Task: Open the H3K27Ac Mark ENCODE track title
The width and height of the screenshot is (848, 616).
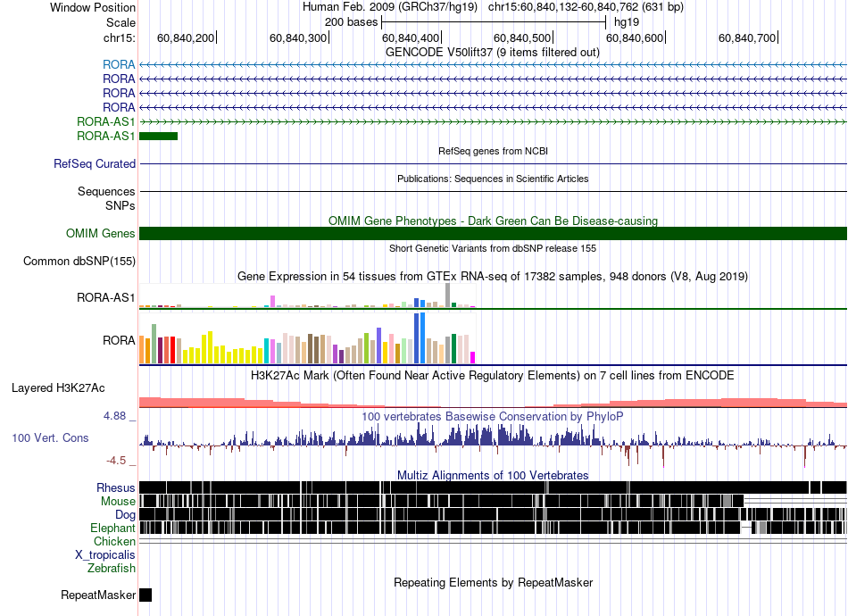Action: [x=493, y=375]
